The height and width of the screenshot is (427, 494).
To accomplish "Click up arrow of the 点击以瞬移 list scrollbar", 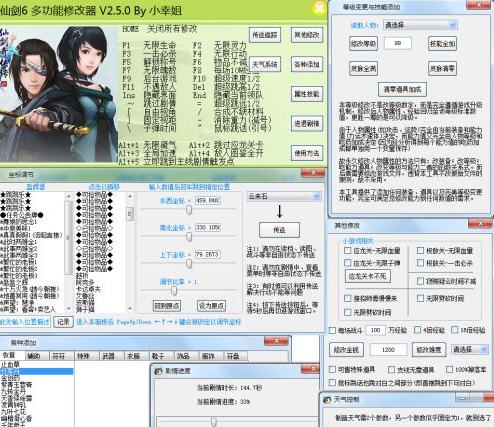I will pos(130,196).
